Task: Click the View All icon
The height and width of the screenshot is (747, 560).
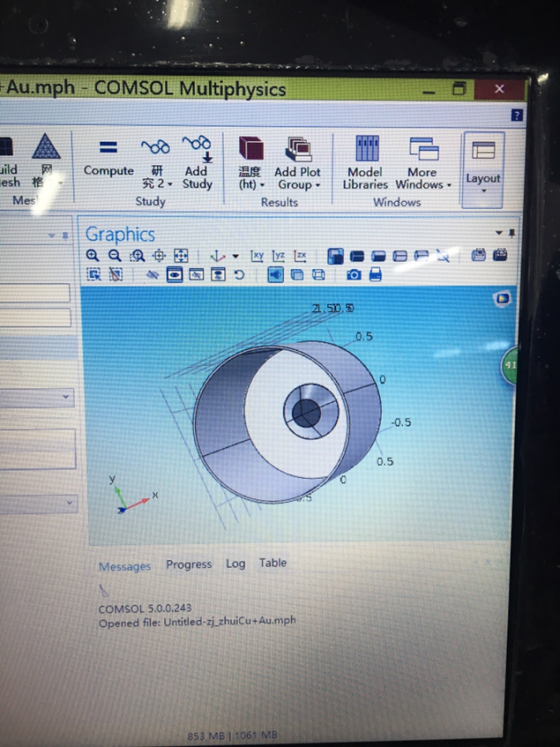Action: point(218,275)
